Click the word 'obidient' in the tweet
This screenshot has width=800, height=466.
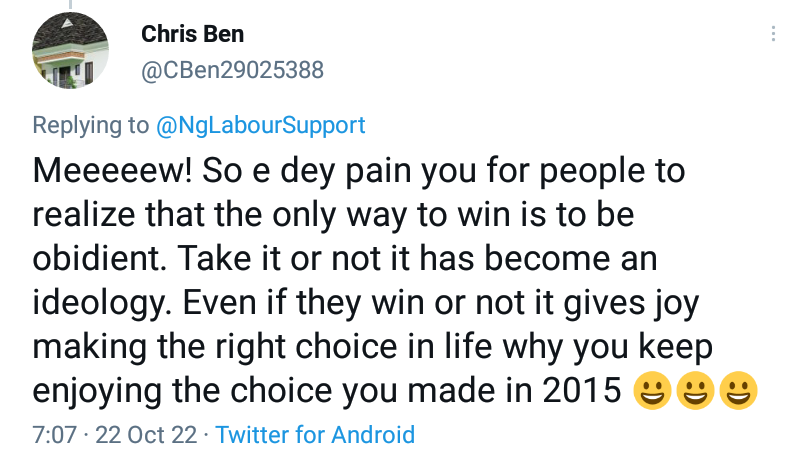tap(98, 258)
